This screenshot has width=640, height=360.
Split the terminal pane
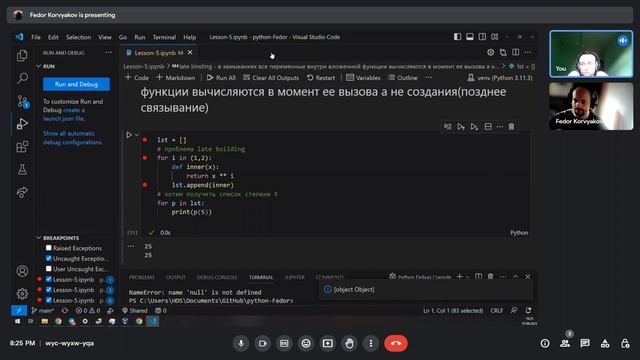pyautogui.click(x=478, y=277)
